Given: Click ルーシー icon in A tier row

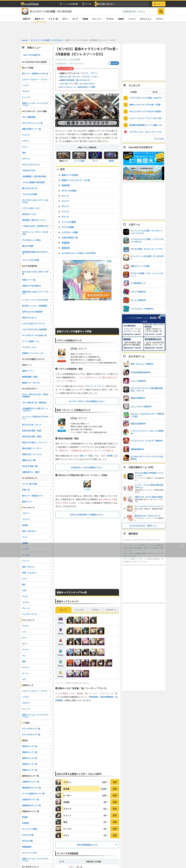Looking at the screenshot, I should coord(101,642).
